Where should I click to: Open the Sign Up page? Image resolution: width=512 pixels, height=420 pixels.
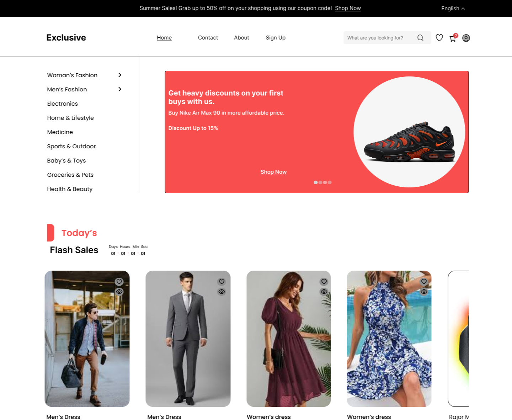pyautogui.click(x=276, y=38)
